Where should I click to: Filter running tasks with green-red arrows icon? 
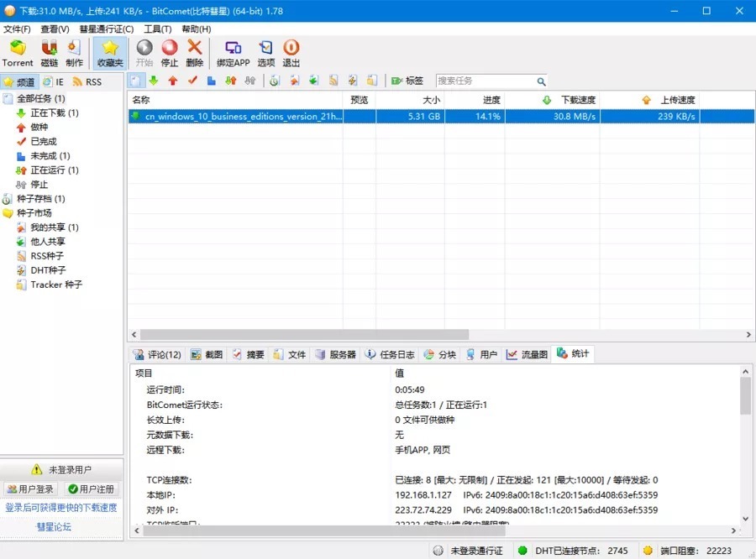click(x=231, y=81)
